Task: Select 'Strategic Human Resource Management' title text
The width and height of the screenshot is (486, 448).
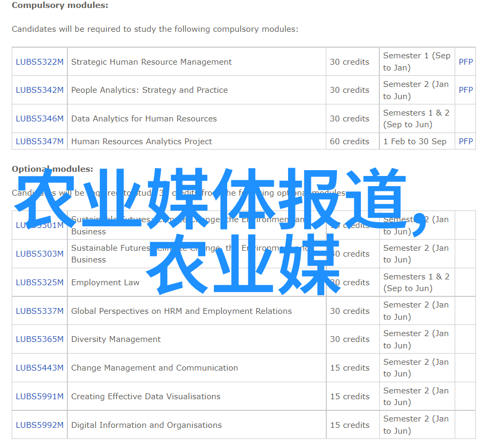Action: (151, 62)
